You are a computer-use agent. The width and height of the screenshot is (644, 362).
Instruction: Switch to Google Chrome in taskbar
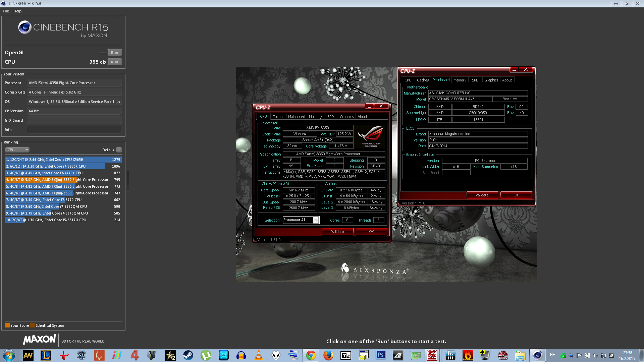[311, 355]
